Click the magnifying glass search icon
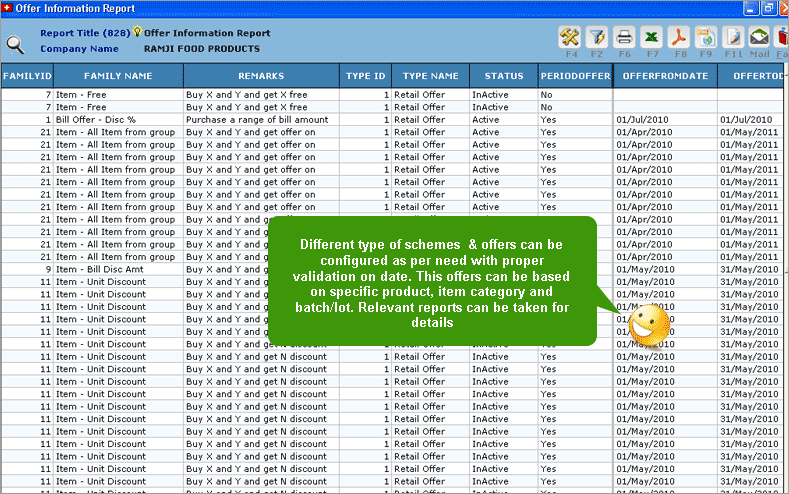 [x=16, y=44]
